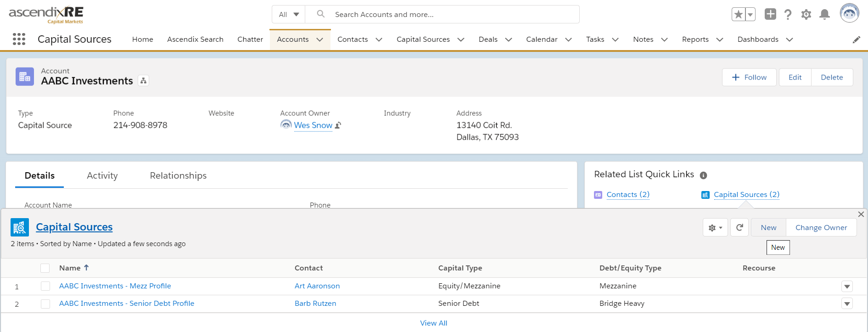Open the Capital Sources (2) quick link
The width and height of the screenshot is (868, 332).
[x=746, y=195]
